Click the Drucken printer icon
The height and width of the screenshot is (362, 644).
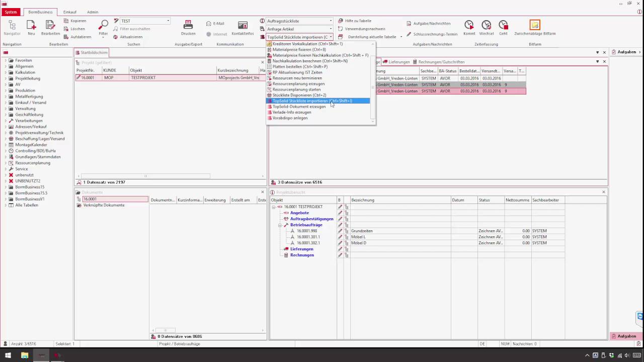click(x=188, y=28)
